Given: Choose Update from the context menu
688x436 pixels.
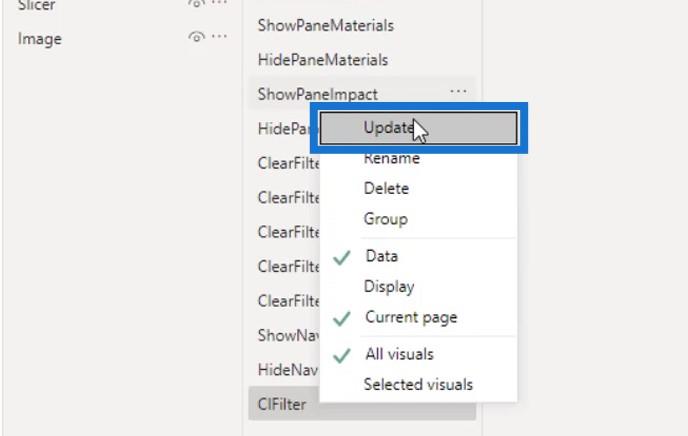Looking at the screenshot, I should coord(418,128).
